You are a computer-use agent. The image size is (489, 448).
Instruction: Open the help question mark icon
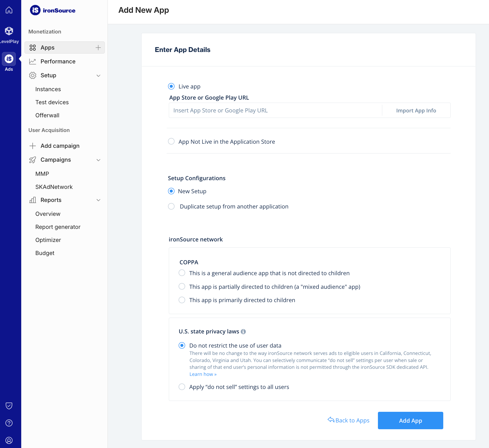[x=9, y=423]
